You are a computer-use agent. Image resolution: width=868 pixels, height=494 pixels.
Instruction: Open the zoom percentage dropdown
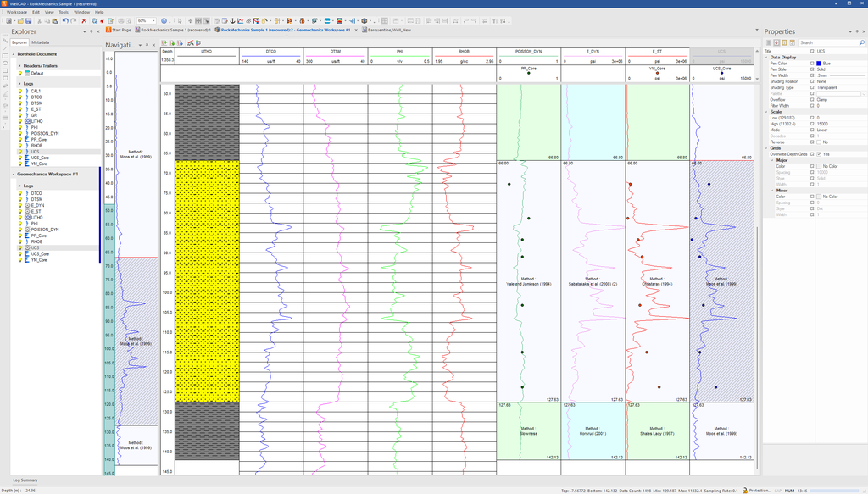(153, 21)
